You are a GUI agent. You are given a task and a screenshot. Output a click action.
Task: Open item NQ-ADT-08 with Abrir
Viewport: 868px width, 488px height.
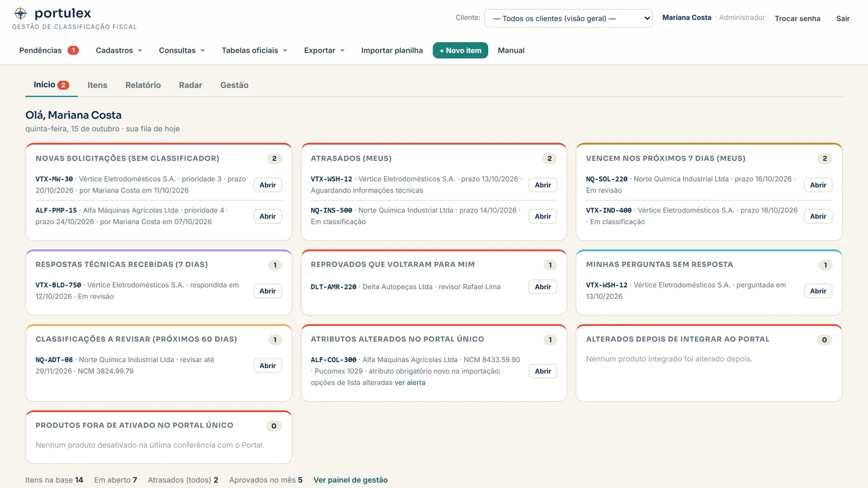[x=267, y=366]
